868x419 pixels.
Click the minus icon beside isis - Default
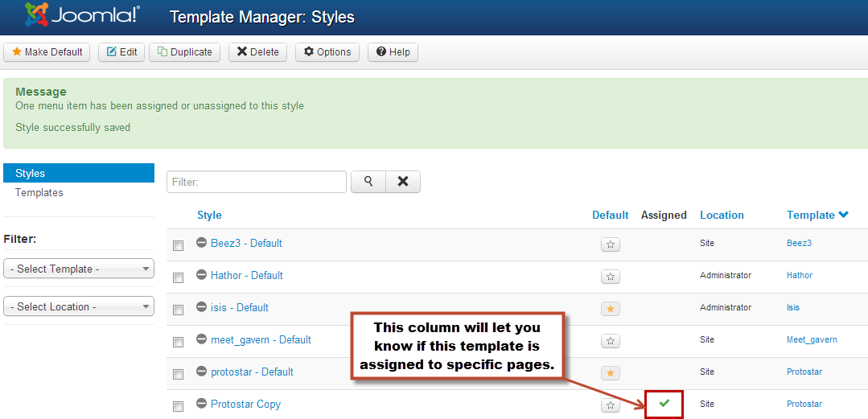(x=202, y=306)
